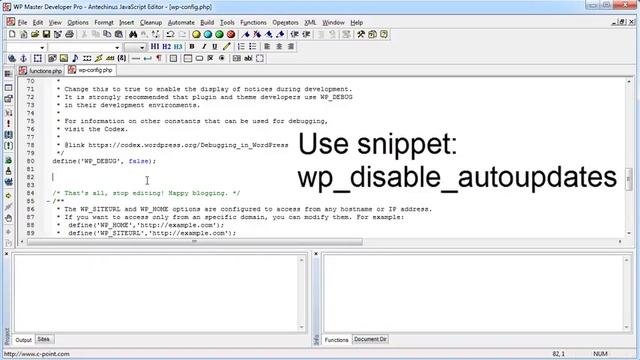Image resolution: width=640 pixels, height=360 pixels.
Task: Pick highlight color with the pencil icon
Action: 227,47
